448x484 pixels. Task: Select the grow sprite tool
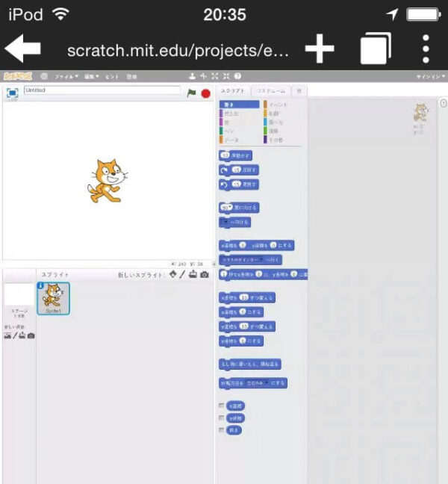[x=215, y=76]
